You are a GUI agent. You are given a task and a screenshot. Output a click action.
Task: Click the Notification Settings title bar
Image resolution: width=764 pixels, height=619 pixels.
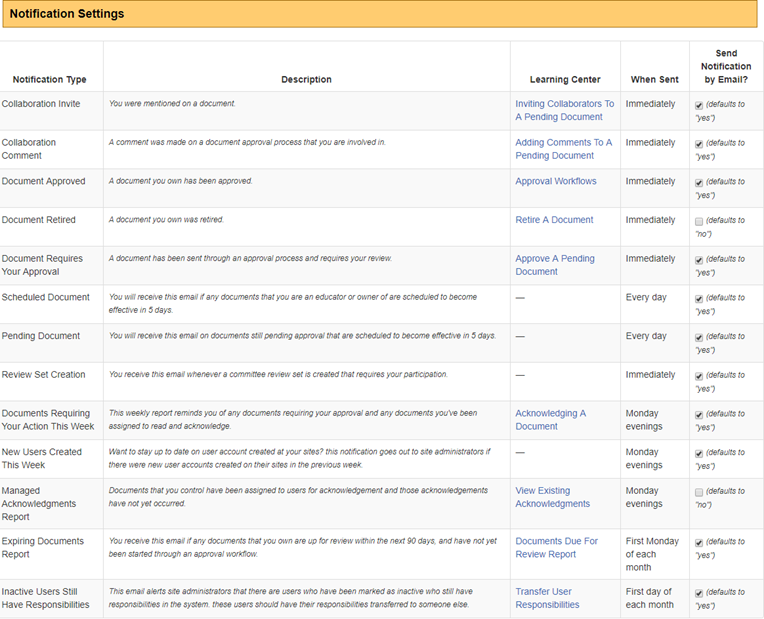(x=380, y=14)
